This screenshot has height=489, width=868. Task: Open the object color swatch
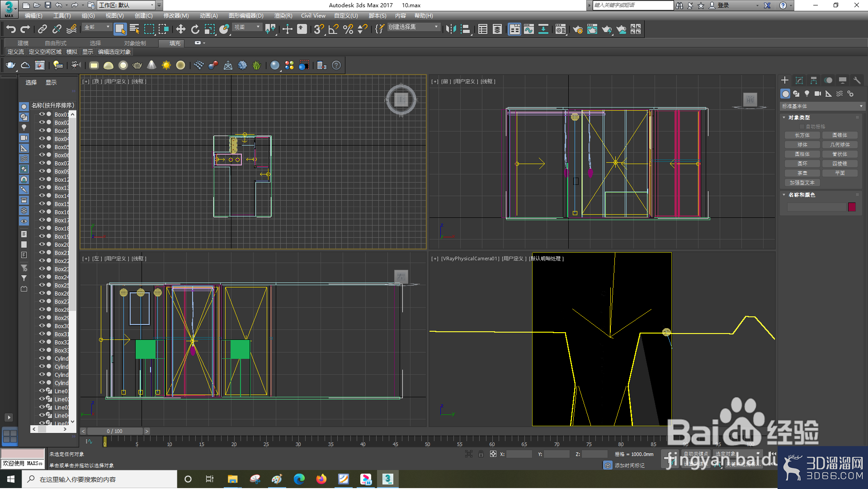pos(852,207)
